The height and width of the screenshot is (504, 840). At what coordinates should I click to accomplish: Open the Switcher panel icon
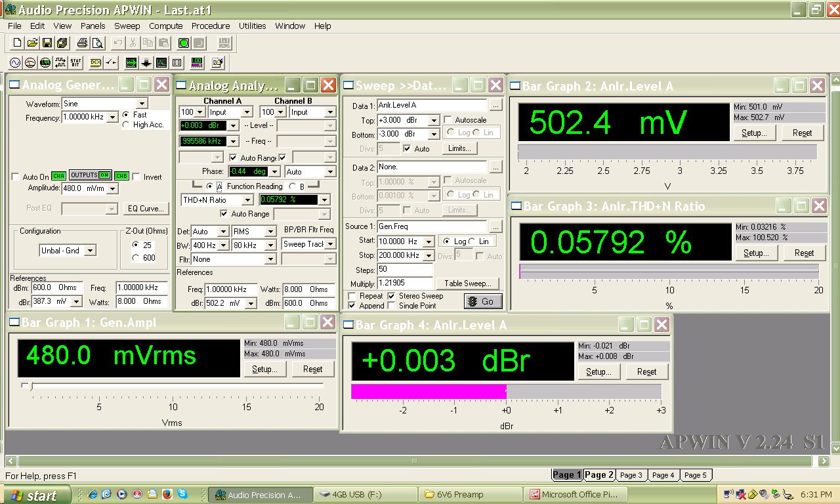coord(111,63)
